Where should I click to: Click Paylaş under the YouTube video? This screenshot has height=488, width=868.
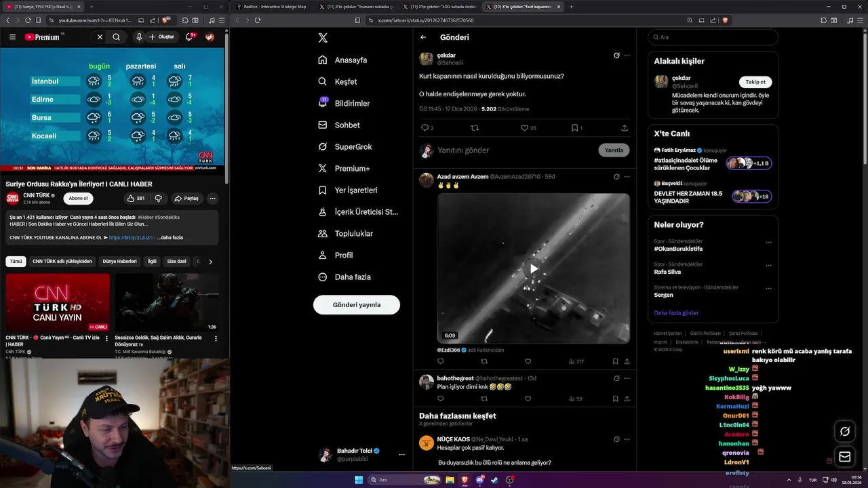pyautogui.click(x=186, y=199)
